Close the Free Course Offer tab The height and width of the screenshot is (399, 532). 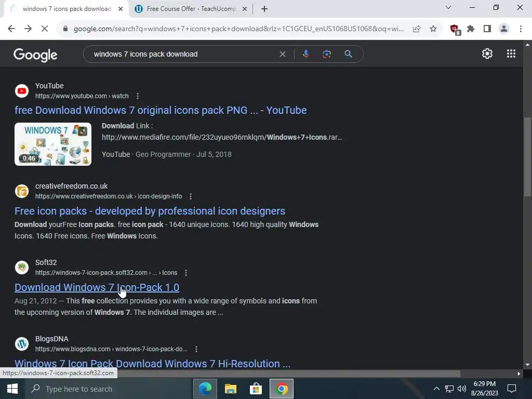[244, 9]
